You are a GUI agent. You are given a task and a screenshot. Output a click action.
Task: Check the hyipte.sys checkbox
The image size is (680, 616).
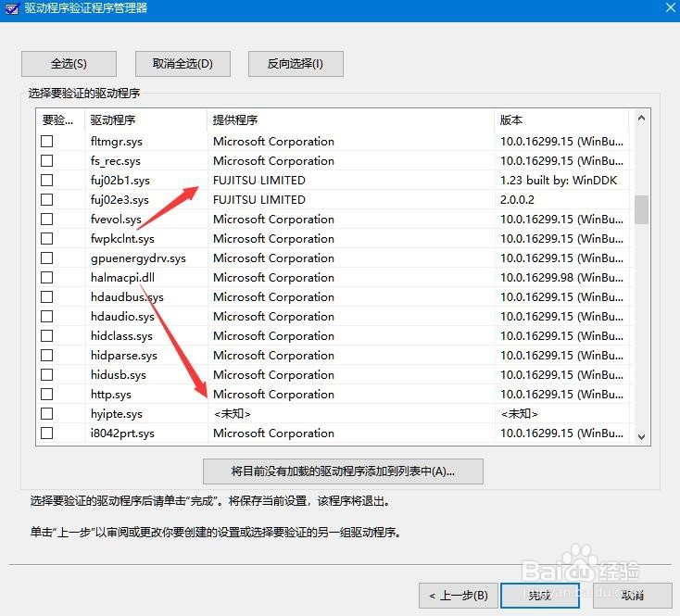(47, 413)
